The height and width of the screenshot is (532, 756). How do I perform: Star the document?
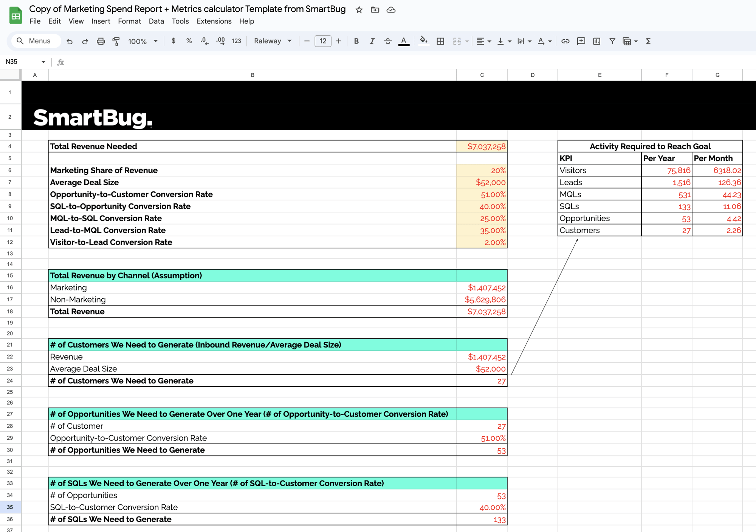359,10
